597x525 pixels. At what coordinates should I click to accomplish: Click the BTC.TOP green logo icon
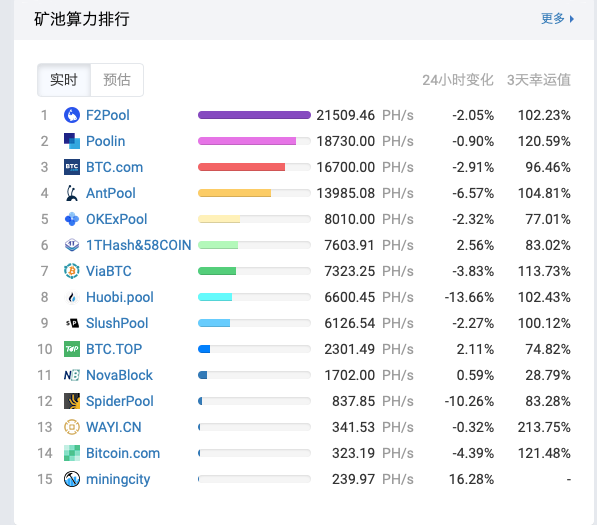(x=72, y=349)
